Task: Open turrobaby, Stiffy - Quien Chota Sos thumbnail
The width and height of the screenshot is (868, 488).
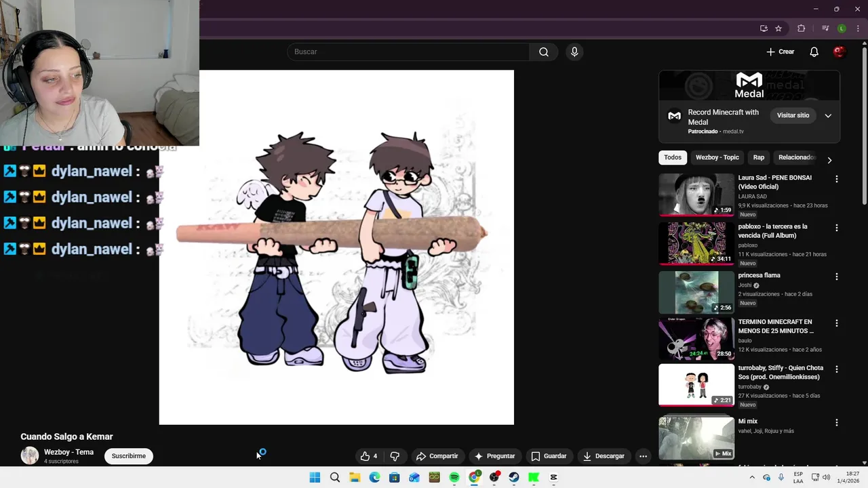Action: click(696, 385)
